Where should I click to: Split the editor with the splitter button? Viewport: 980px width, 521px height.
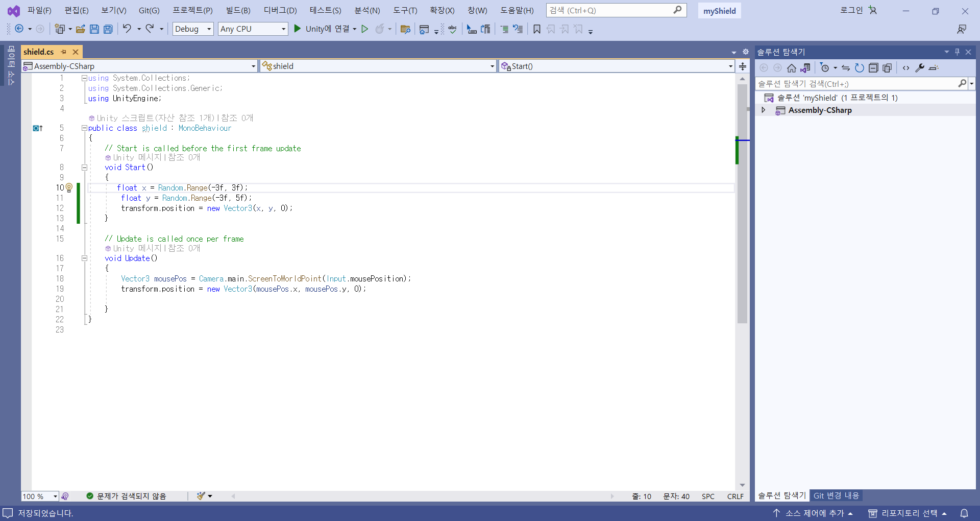point(743,66)
